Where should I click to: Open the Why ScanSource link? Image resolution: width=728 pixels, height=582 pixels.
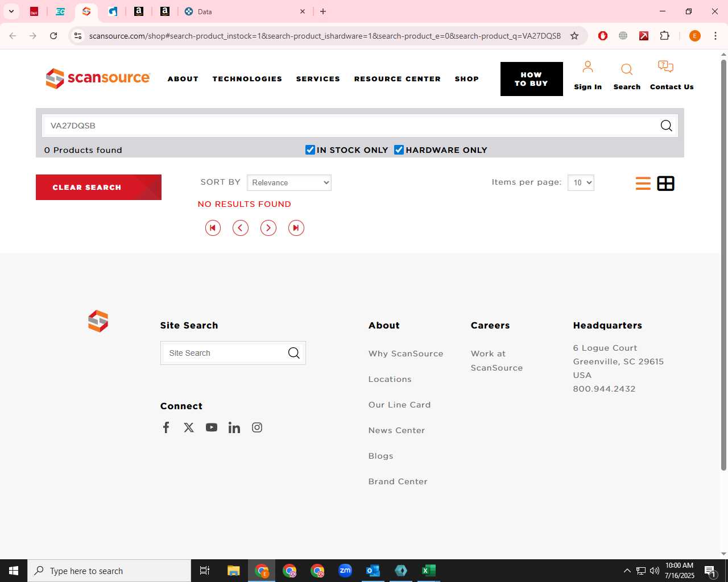(406, 354)
